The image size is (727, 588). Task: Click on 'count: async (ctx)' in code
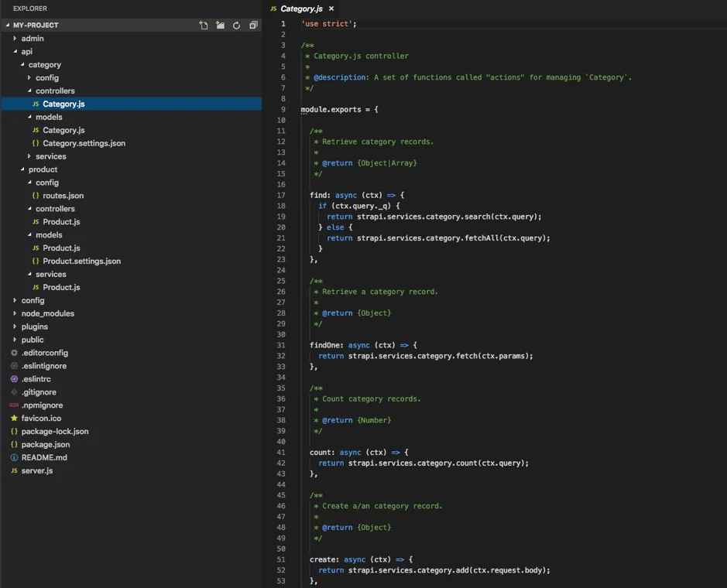tap(348, 453)
